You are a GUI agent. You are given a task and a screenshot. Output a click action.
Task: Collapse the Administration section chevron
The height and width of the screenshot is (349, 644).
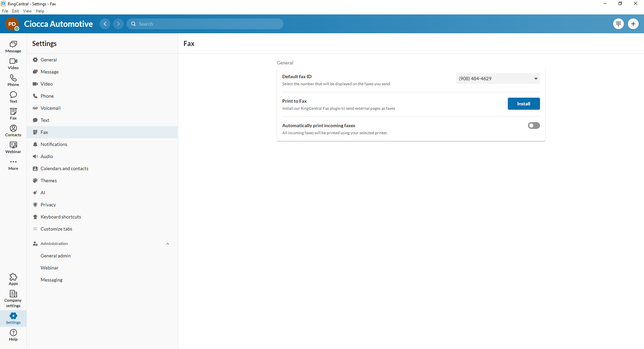(168, 244)
